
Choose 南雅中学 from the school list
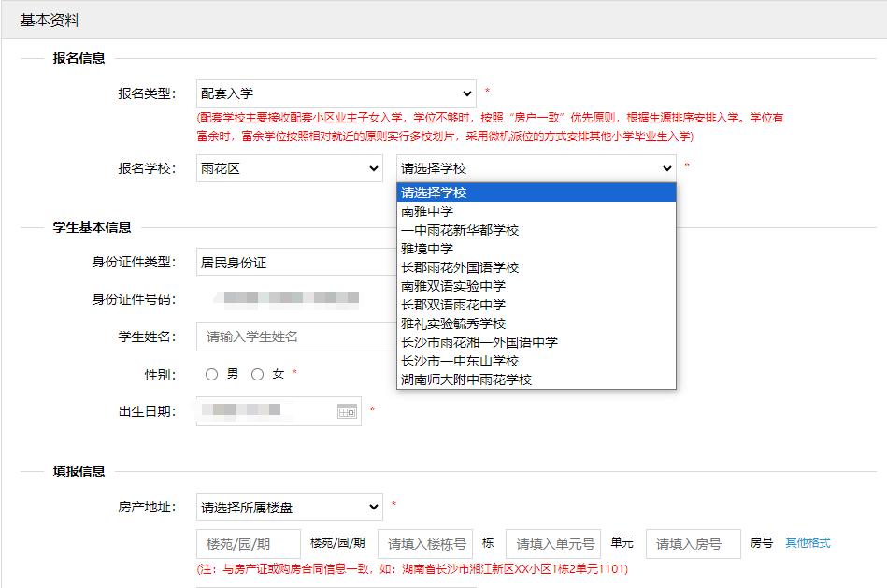pos(427,211)
